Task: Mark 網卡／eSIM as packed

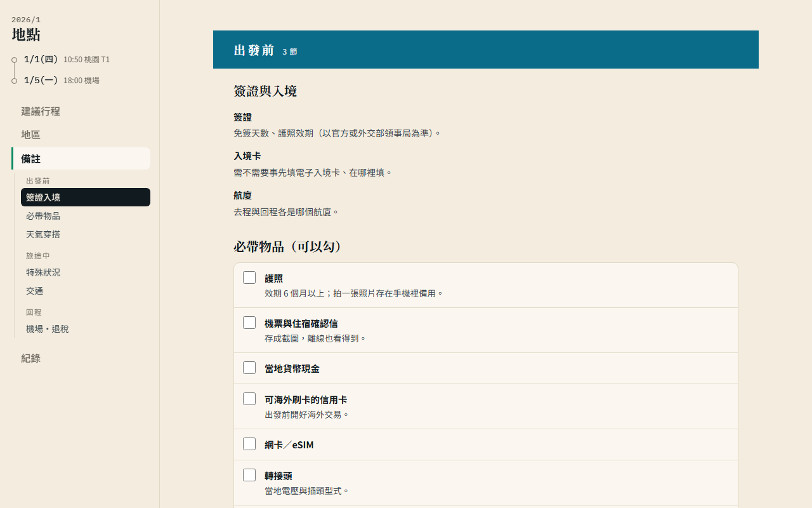Action: tap(249, 444)
